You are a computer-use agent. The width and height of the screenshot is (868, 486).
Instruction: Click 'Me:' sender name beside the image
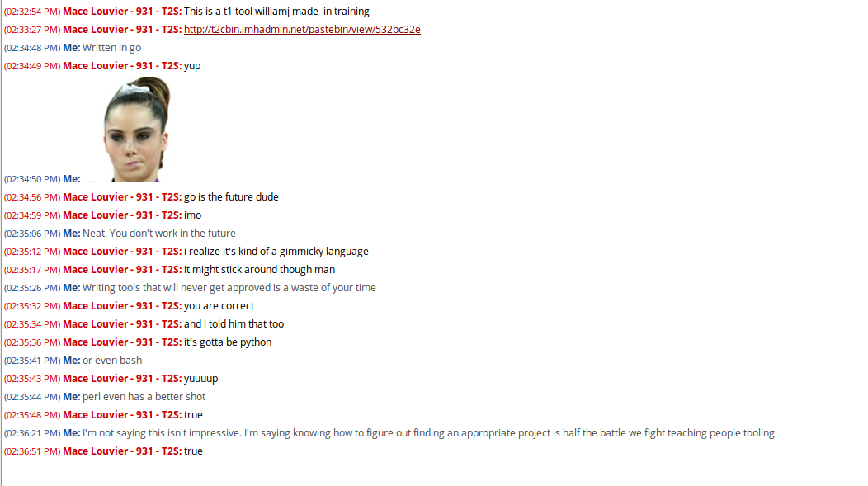pyautogui.click(x=72, y=179)
